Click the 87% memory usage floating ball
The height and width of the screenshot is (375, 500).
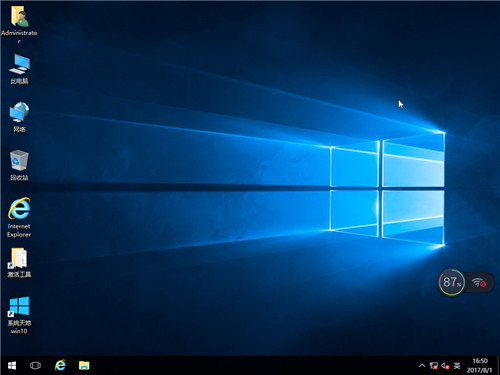pyautogui.click(x=452, y=282)
